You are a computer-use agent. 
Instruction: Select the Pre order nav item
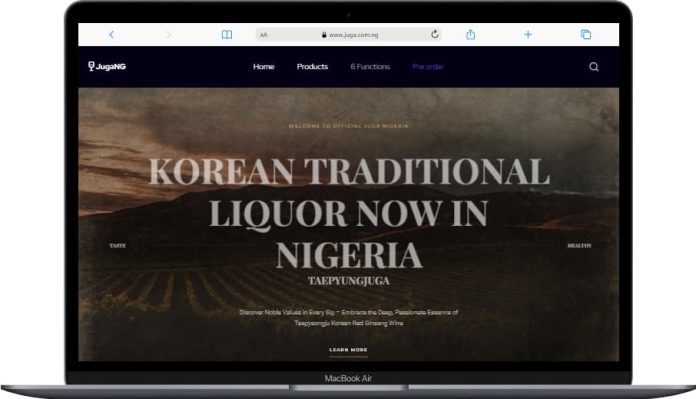[x=428, y=67]
